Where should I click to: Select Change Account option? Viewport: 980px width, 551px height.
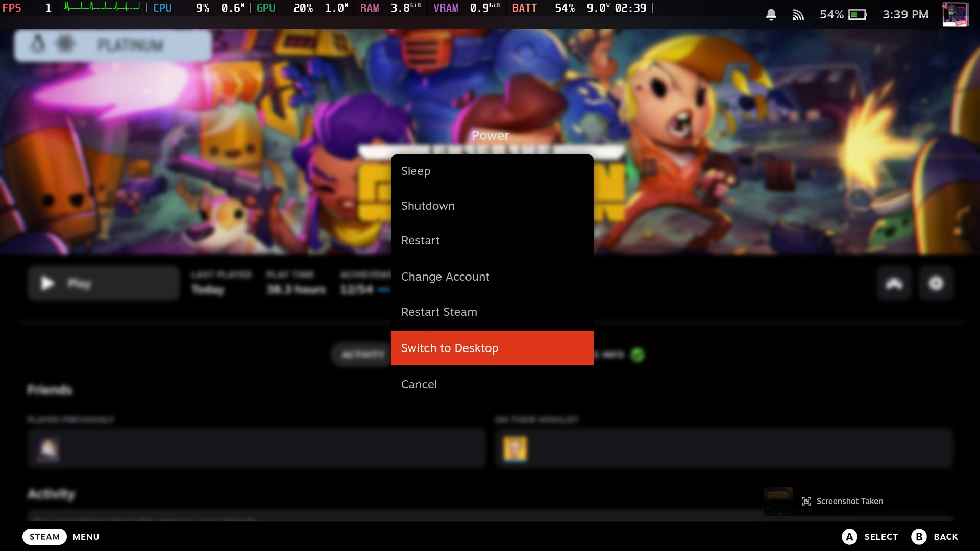[x=492, y=277]
